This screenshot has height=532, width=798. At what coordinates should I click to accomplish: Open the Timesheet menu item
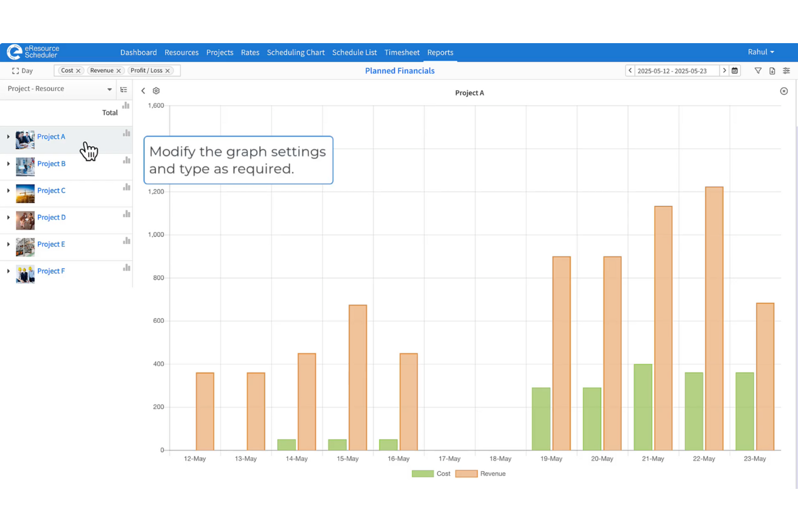(402, 52)
